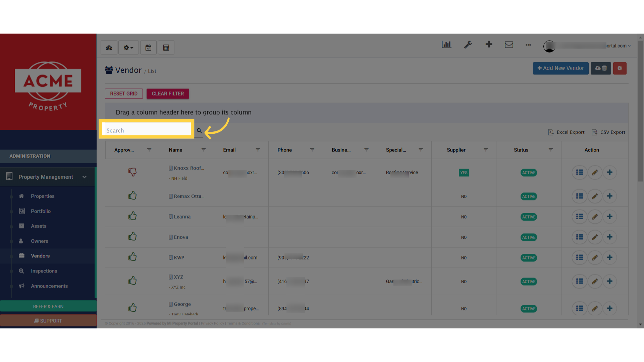This screenshot has height=362, width=644.
Task: Click the Add New Vendor button
Action: pyautogui.click(x=560, y=68)
